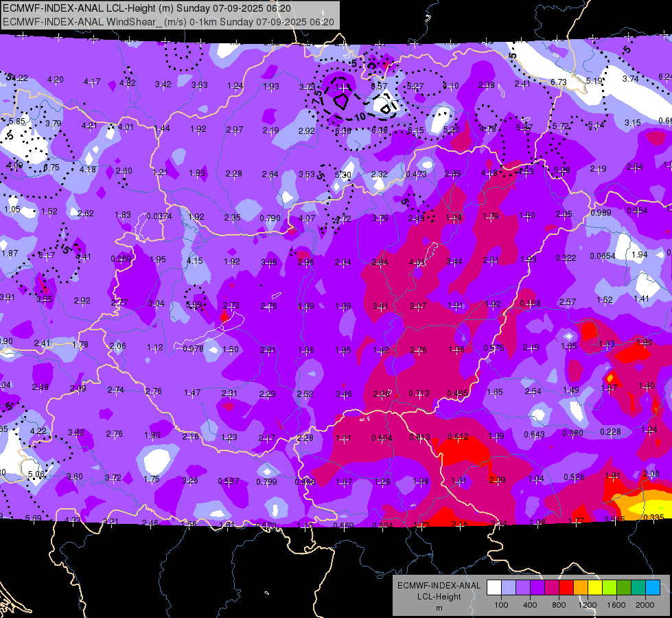Click the contour label 10
Screen dimensions: 672x618
point(360,116)
